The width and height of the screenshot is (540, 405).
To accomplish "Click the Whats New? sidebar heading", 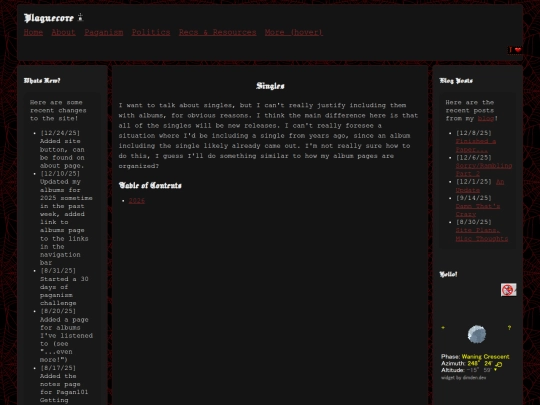I will pyautogui.click(x=42, y=81).
